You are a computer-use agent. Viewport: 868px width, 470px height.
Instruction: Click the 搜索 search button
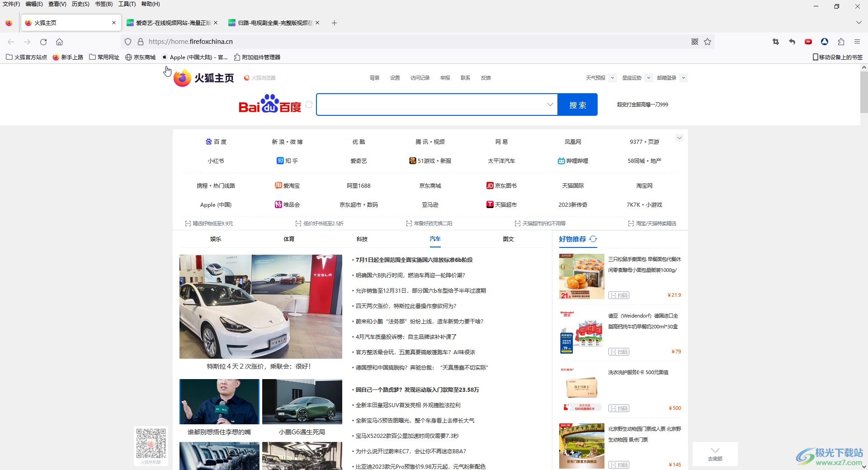(578, 104)
